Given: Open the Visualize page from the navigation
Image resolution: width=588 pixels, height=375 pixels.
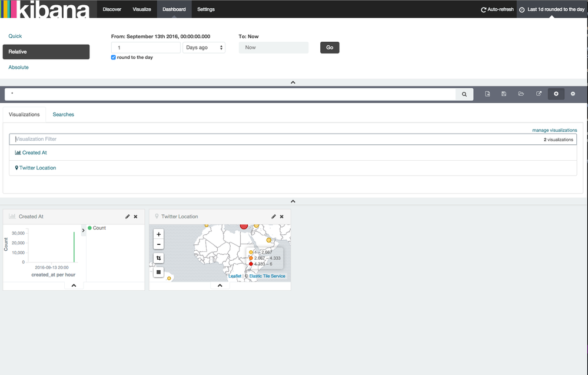Looking at the screenshot, I should (142, 9).
